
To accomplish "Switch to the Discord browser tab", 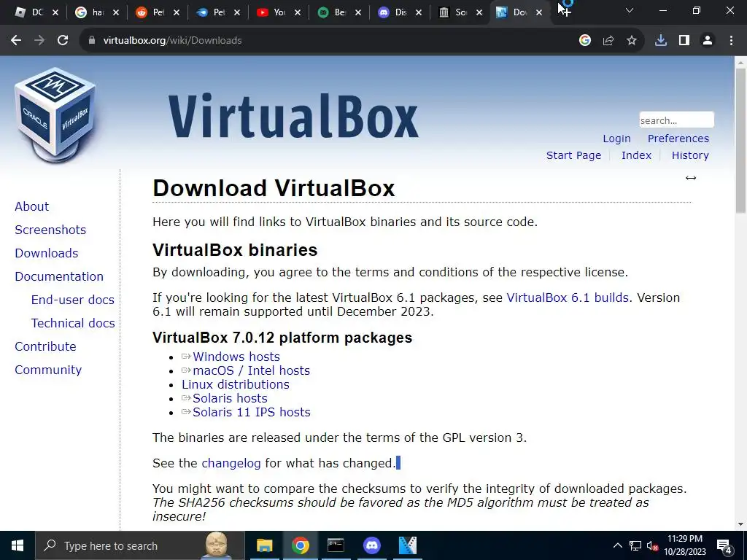I will point(400,12).
